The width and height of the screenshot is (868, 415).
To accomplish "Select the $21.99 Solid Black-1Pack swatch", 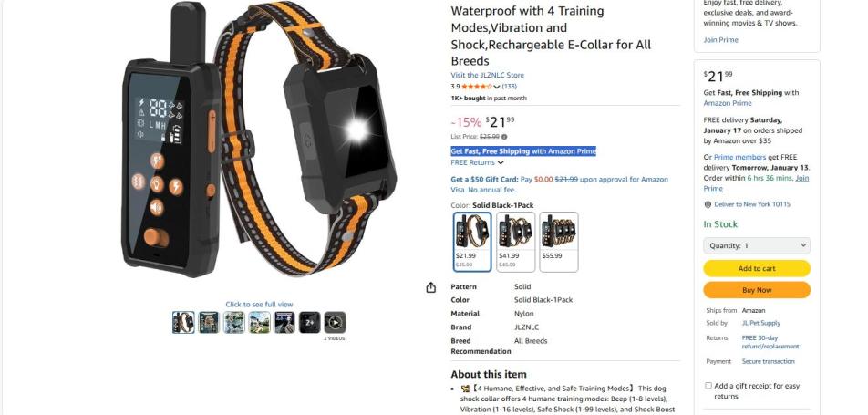I will click(472, 242).
